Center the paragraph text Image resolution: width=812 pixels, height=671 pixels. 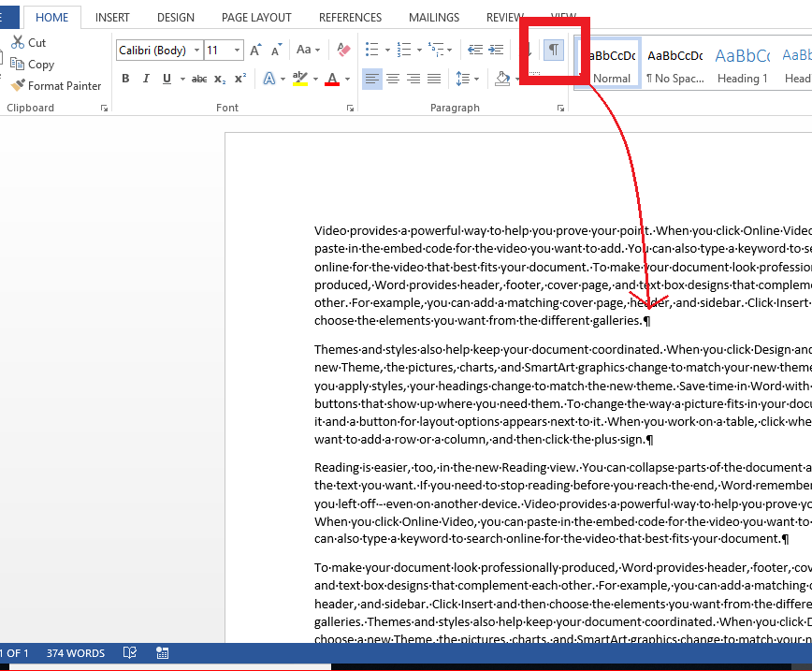393,79
